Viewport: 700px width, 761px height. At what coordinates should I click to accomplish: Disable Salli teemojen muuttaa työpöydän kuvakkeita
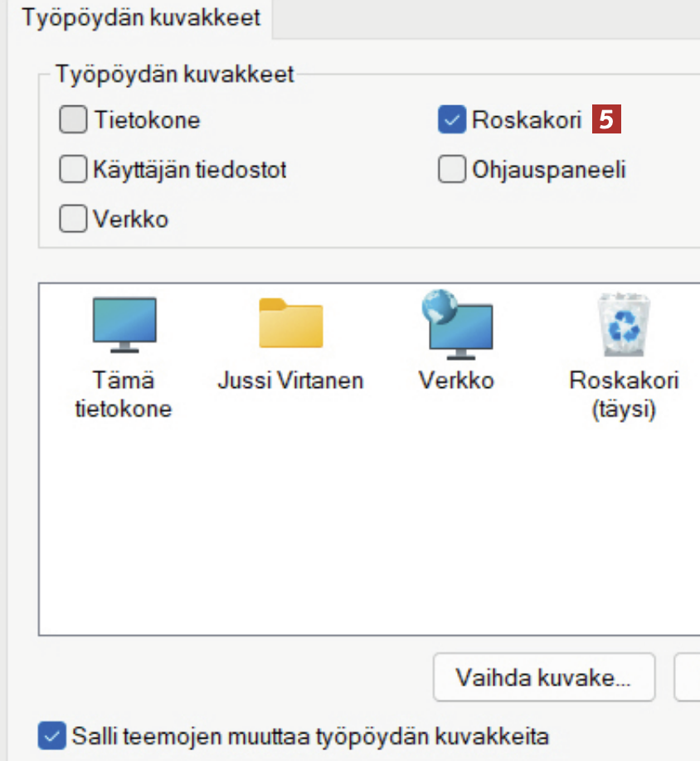[52, 736]
